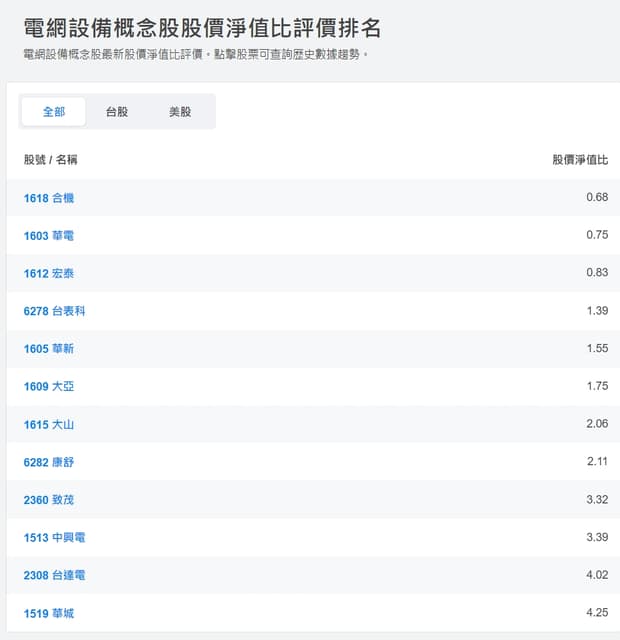Screen dimensions: 620x640
Task: Switch to the 台股 tab
Action: (117, 111)
